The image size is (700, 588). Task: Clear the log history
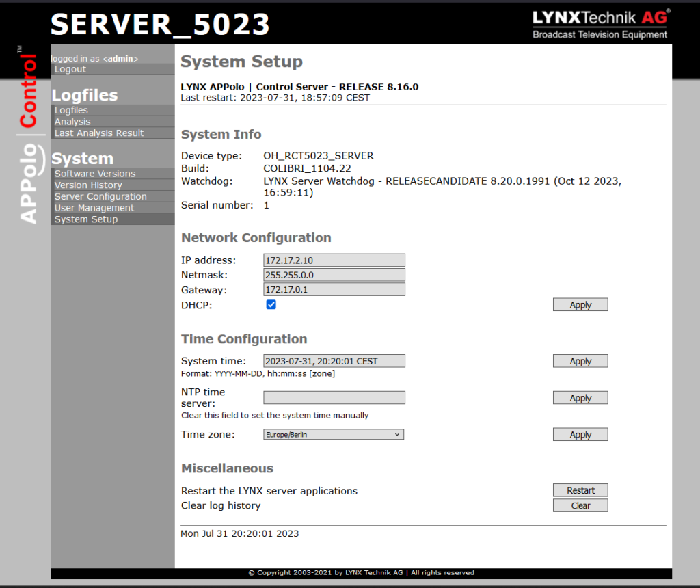[580, 506]
